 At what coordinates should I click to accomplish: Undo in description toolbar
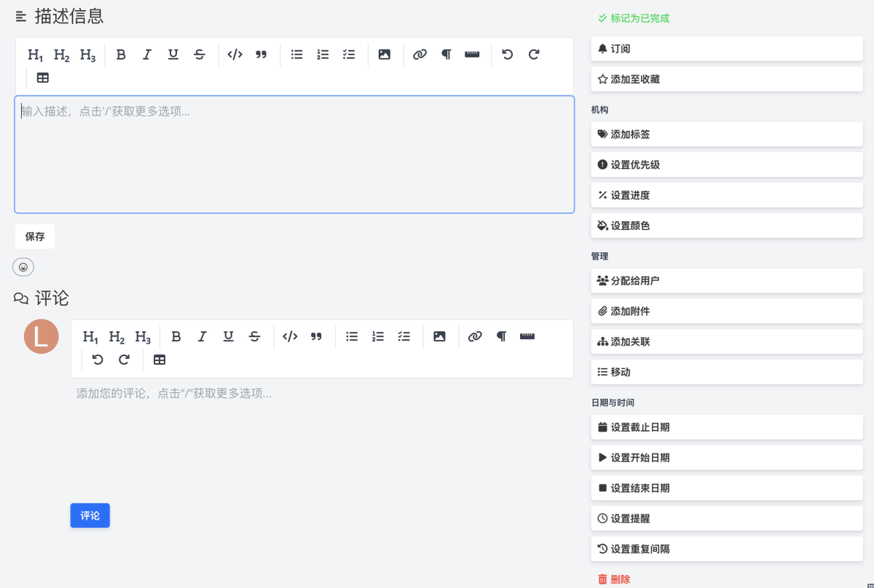click(508, 55)
